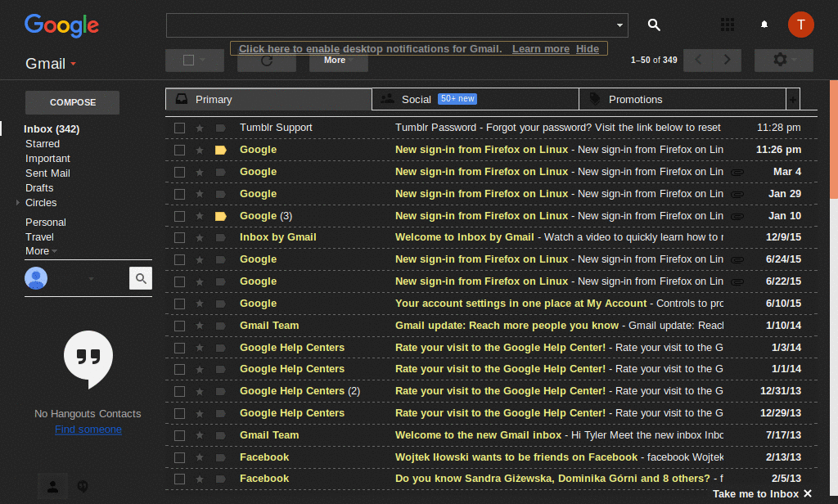Image resolution: width=838 pixels, height=504 pixels.
Task: Click Take me to Inbox
Action: pyautogui.click(x=755, y=494)
